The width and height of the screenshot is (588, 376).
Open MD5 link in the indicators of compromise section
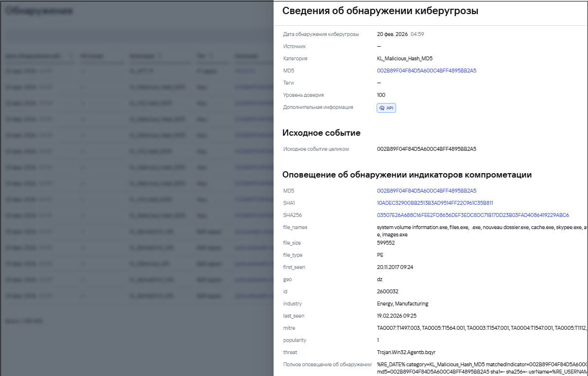coord(427,191)
